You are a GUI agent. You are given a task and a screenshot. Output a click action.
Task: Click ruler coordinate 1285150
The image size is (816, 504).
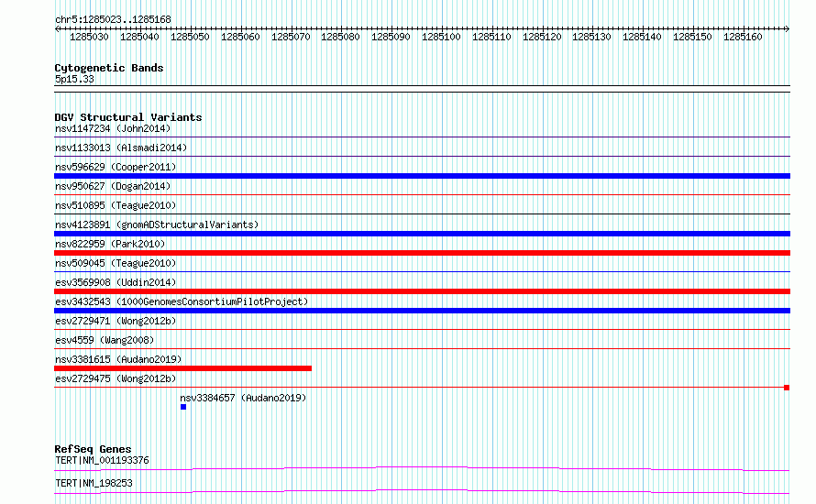[x=692, y=37]
